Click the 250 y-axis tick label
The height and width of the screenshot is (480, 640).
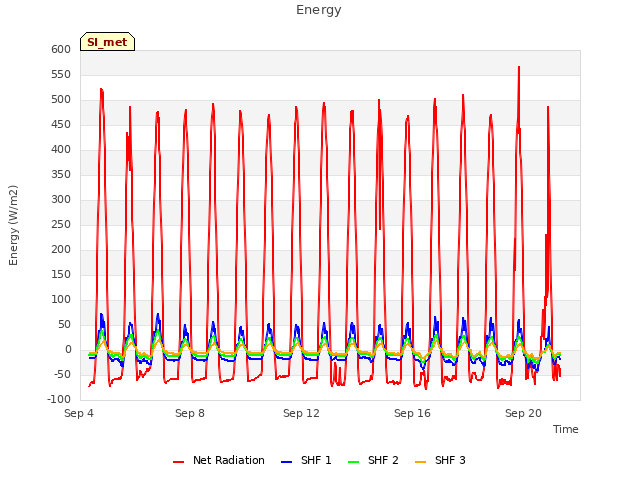[x=61, y=224]
